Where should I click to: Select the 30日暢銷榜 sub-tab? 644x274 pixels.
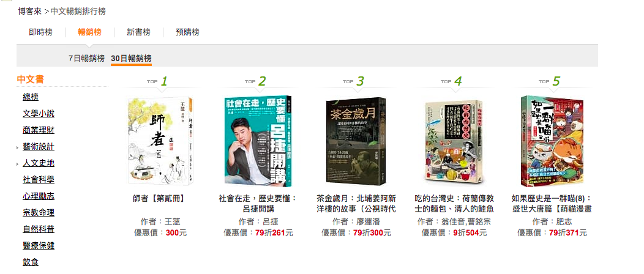tap(131, 58)
